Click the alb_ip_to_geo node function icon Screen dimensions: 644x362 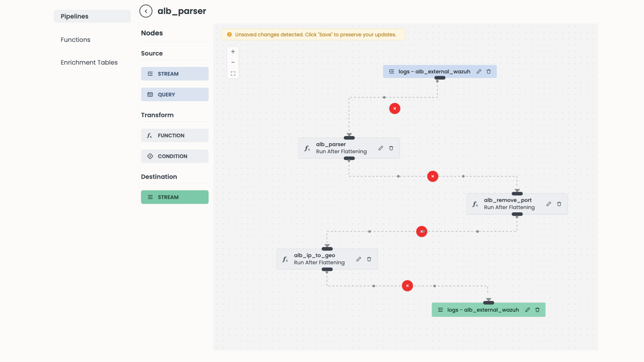click(x=285, y=259)
